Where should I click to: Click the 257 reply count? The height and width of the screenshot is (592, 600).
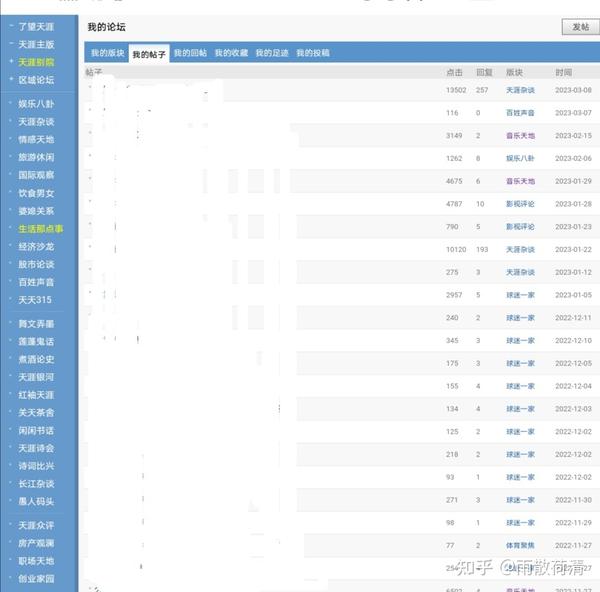[482, 90]
